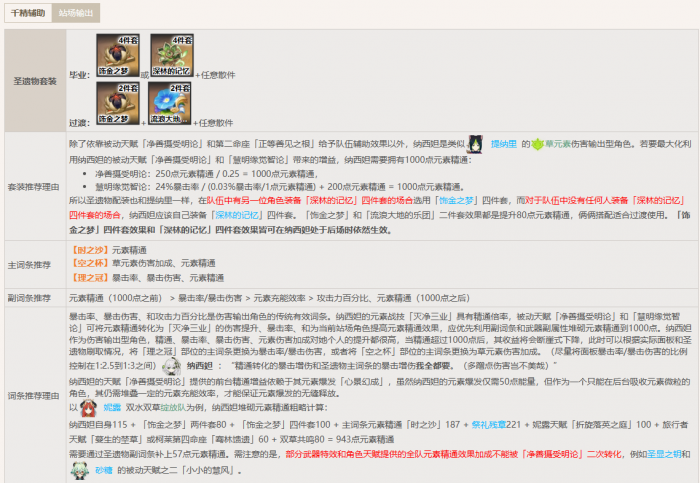Click the bold 纳西妲 quote name

200,366
